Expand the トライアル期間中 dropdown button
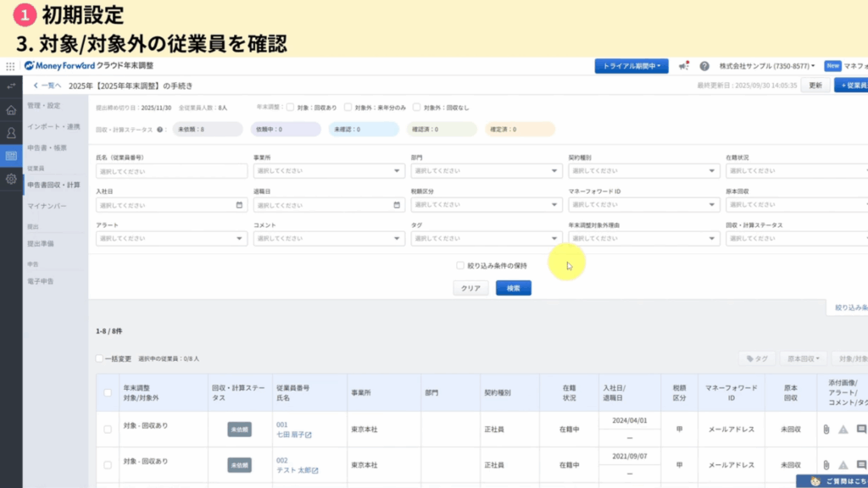Image resolution: width=868 pixels, height=488 pixels. (x=632, y=66)
